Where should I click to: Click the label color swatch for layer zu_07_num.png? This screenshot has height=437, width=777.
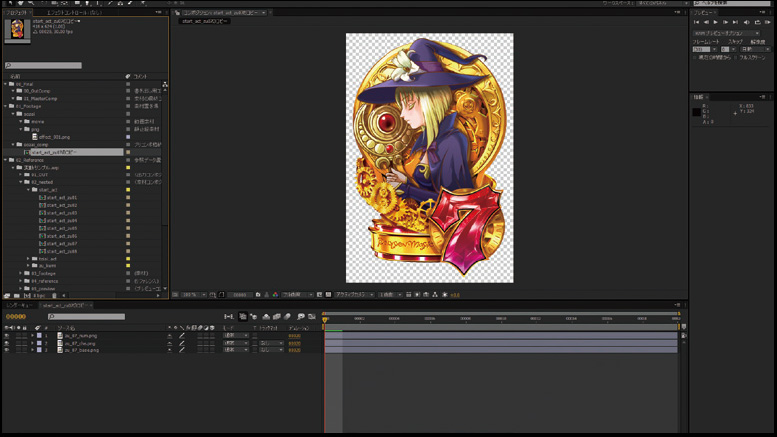39,335
